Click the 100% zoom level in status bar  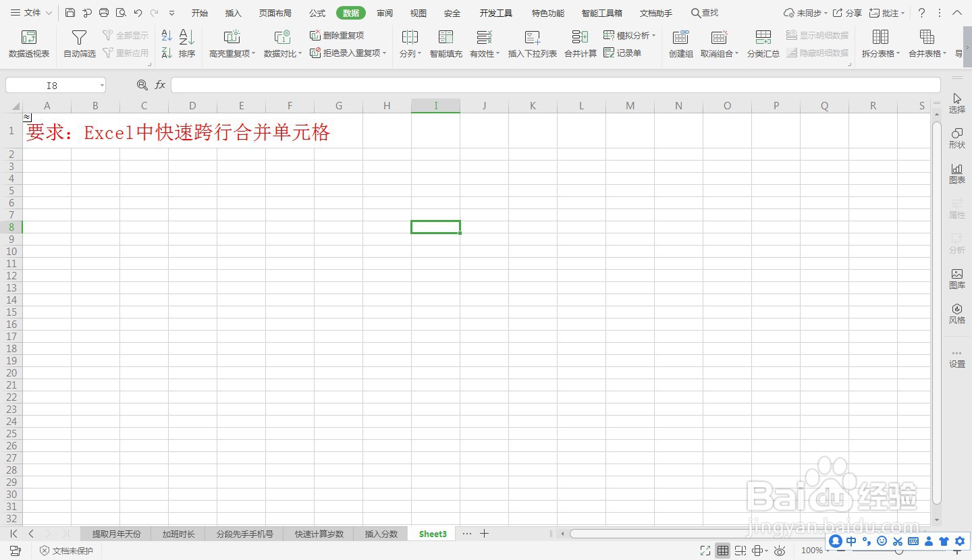[811, 551]
